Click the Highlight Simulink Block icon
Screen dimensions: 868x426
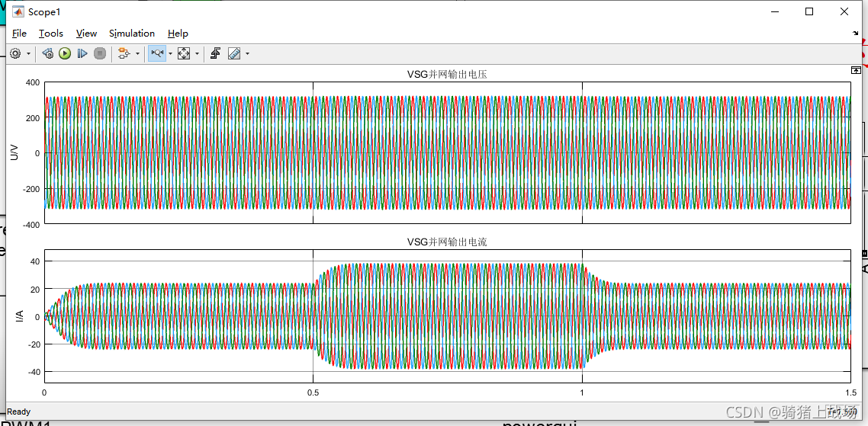coord(124,53)
